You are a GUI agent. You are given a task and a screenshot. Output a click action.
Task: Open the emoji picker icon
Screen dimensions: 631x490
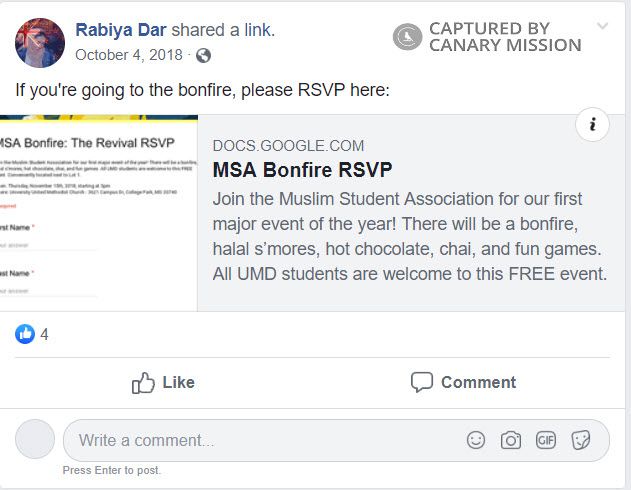(x=476, y=440)
